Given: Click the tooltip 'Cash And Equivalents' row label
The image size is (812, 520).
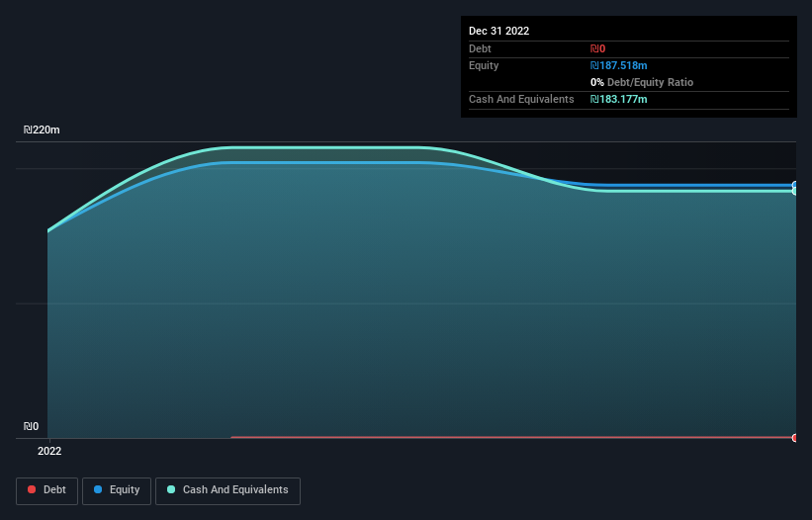Looking at the screenshot, I should 521,99.
